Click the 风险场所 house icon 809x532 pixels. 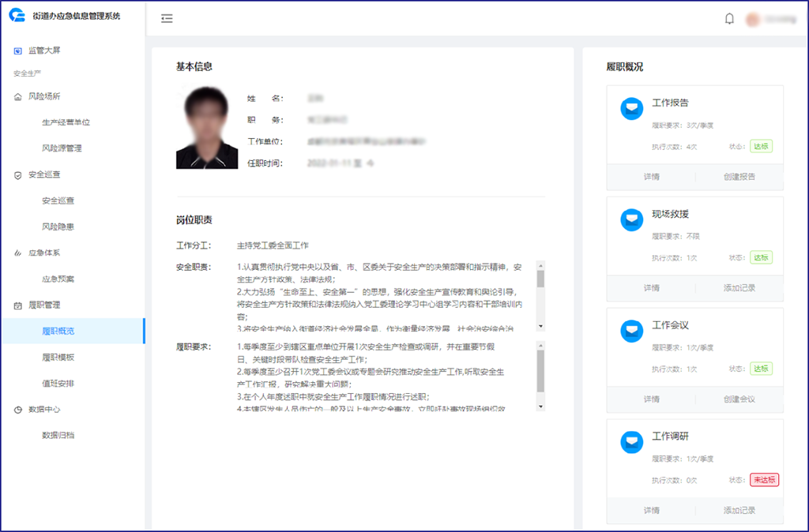(x=17, y=96)
